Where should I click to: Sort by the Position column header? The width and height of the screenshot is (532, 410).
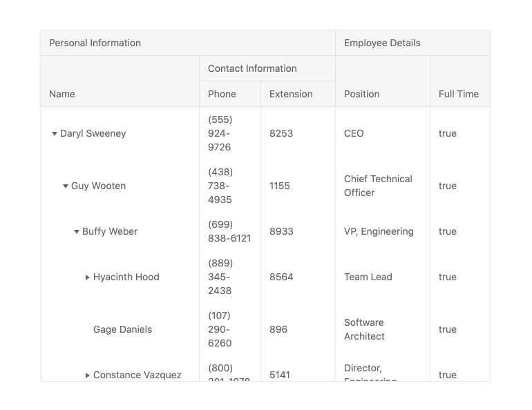[361, 94]
